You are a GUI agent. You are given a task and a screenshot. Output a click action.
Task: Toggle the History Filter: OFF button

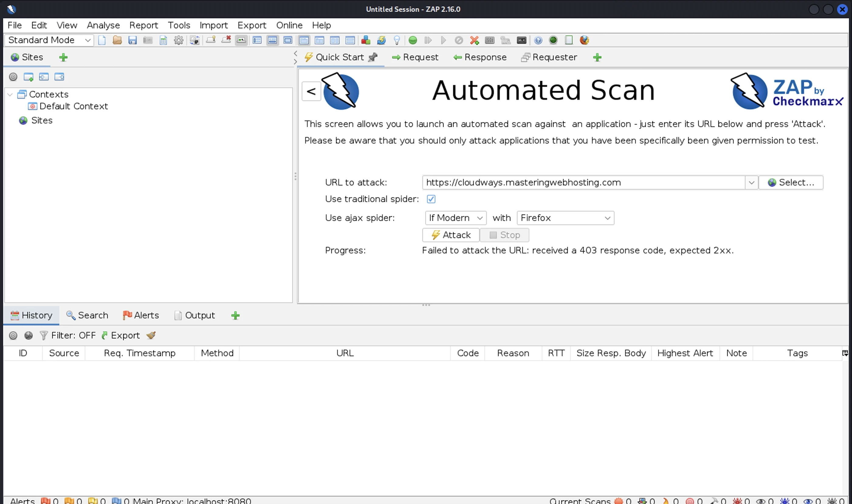[68, 335]
